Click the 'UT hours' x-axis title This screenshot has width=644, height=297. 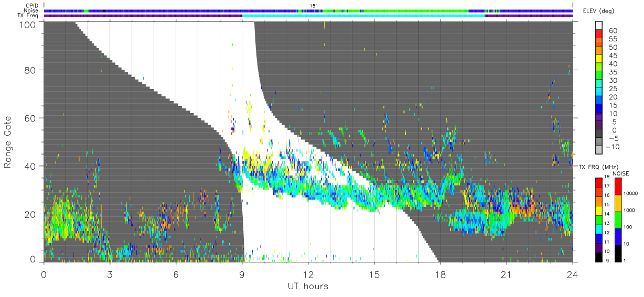point(308,286)
